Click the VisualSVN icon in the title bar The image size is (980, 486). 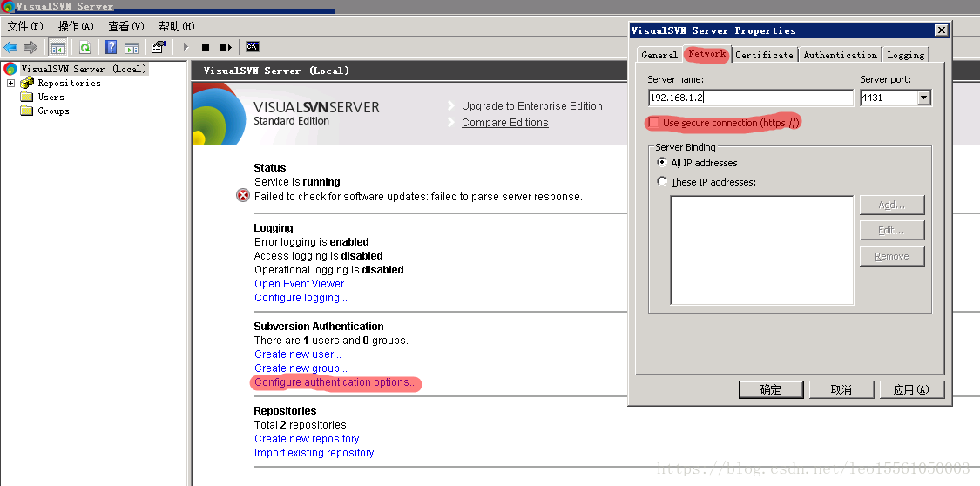click(x=8, y=7)
